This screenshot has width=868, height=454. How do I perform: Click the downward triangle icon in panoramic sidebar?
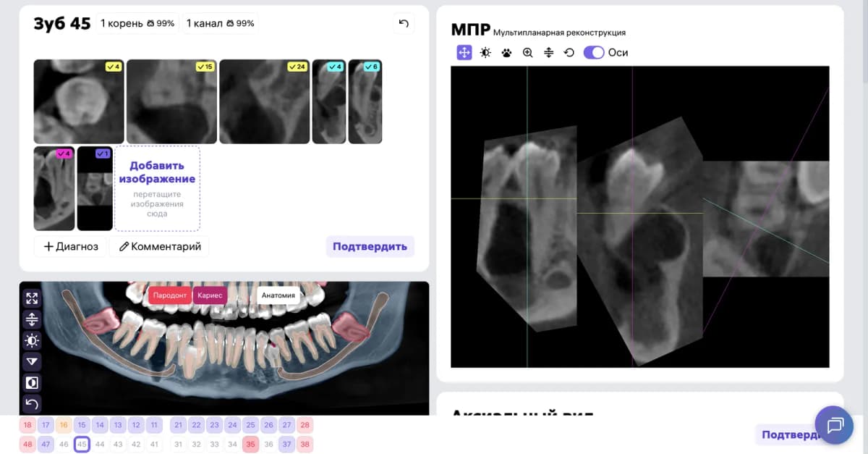(x=32, y=361)
